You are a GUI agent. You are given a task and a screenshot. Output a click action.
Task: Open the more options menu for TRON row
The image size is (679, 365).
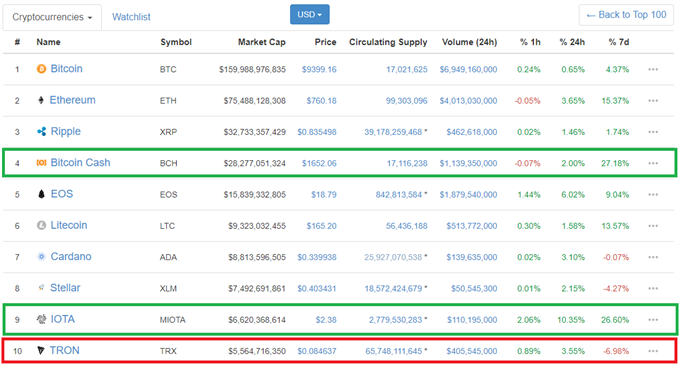(653, 351)
